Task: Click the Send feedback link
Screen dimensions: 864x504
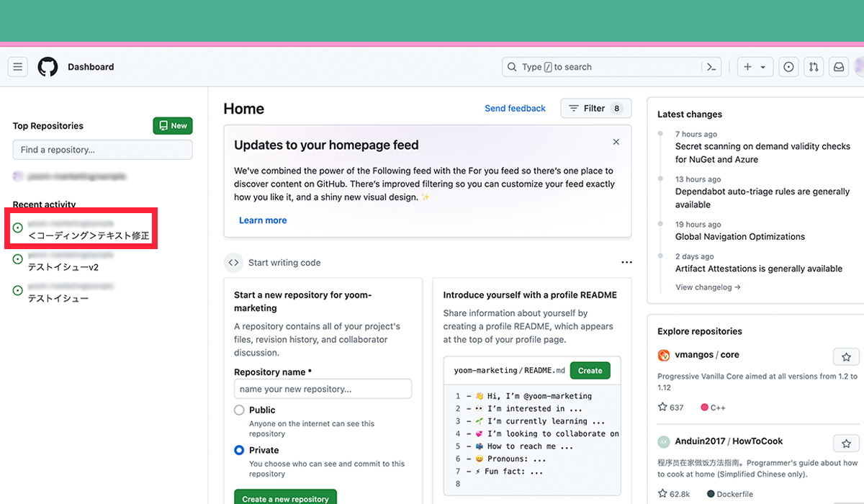Action: (x=515, y=108)
